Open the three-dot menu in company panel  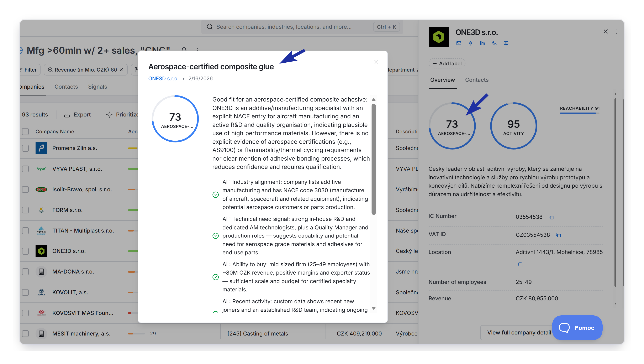coord(616,32)
